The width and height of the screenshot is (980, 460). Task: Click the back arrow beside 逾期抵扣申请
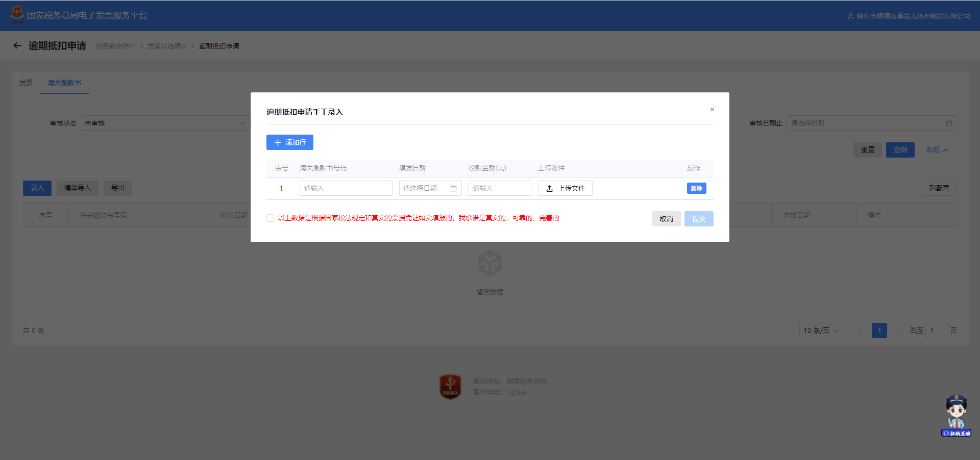[17, 46]
